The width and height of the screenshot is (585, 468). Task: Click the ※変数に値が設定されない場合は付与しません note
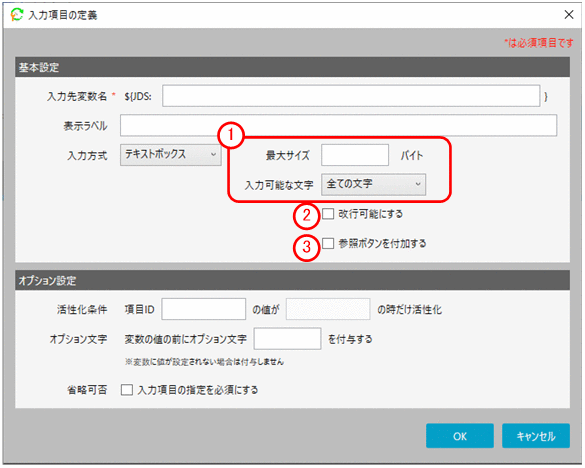pyautogui.click(x=204, y=362)
